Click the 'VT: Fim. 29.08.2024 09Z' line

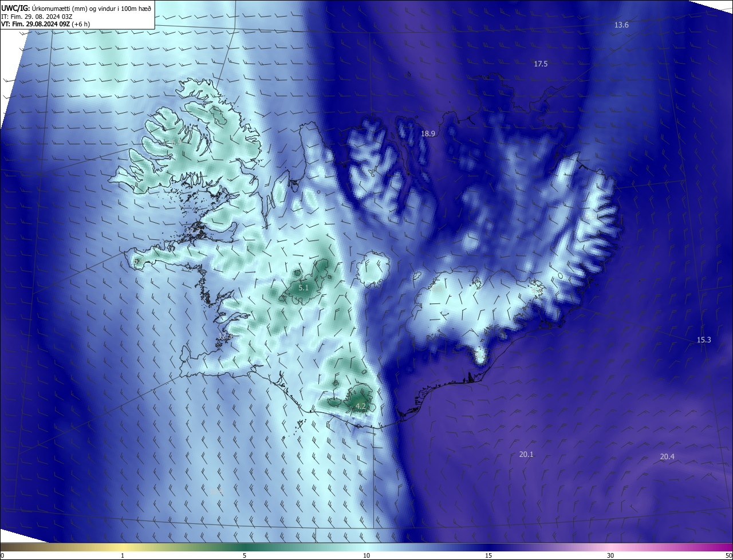pyautogui.click(x=45, y=23)
